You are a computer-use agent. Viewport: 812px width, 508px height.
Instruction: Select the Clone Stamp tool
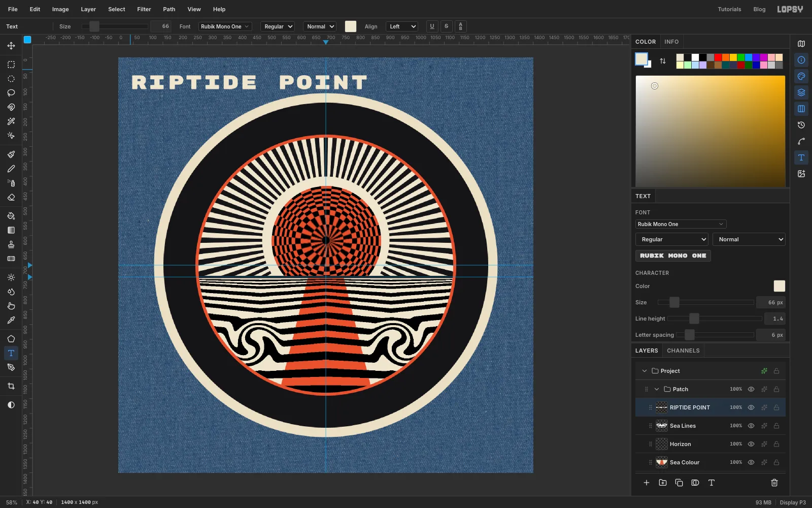click(11, 244)
